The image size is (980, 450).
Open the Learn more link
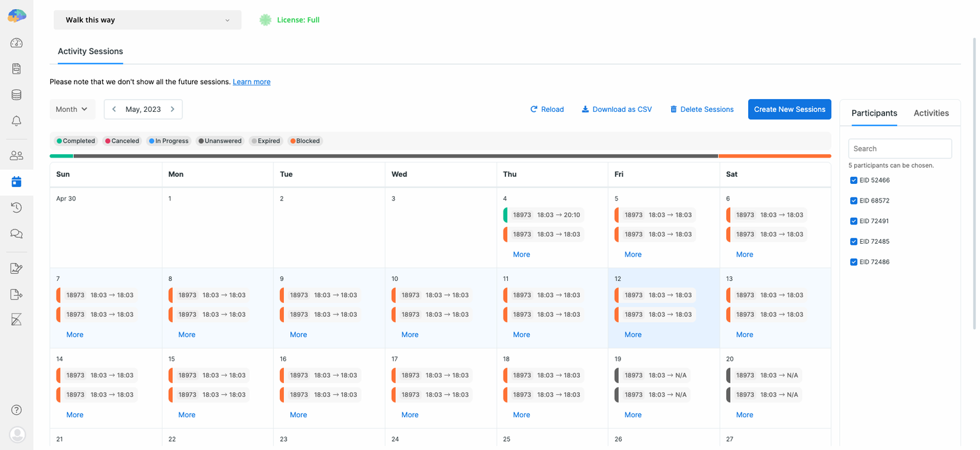[251, 82]
